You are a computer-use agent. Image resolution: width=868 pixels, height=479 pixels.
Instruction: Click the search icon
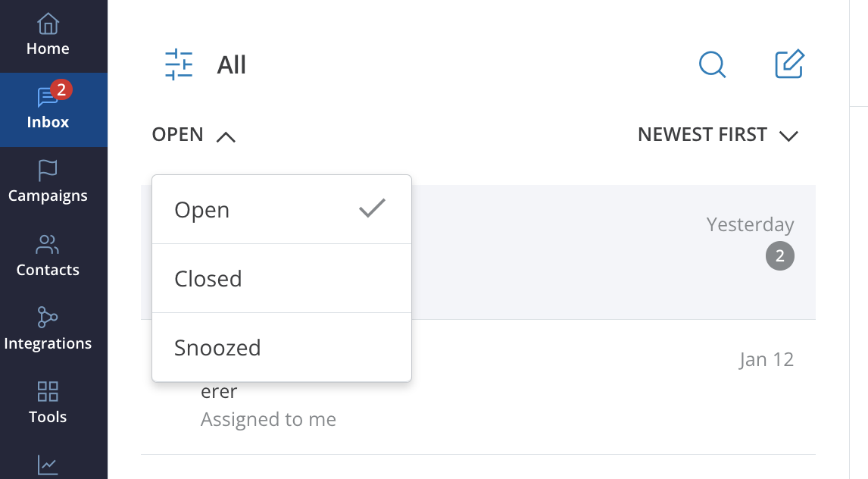point(712,64)
